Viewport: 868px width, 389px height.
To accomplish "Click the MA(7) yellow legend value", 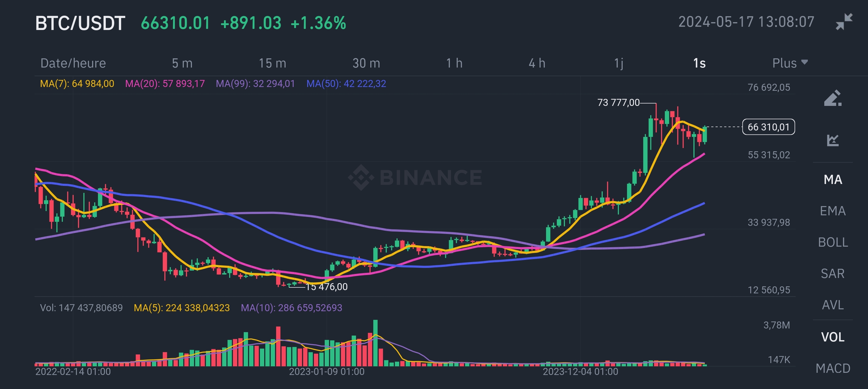I will tap(77, 84).
